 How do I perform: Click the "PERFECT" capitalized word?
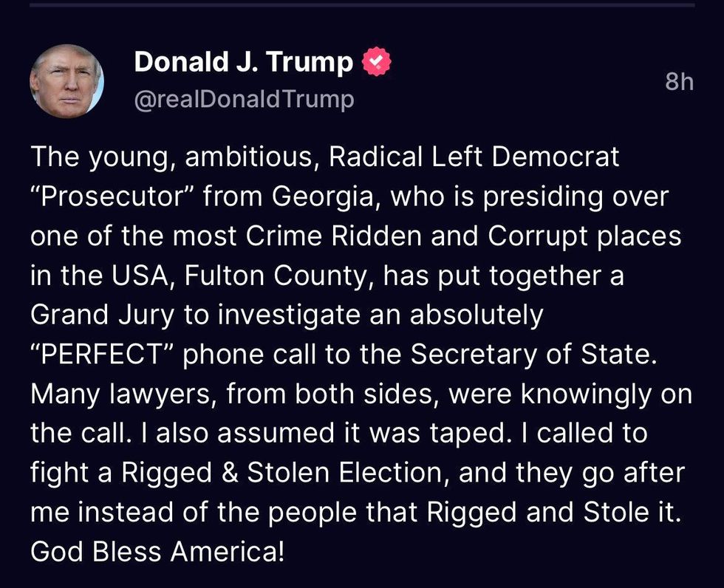click(103, 355)
